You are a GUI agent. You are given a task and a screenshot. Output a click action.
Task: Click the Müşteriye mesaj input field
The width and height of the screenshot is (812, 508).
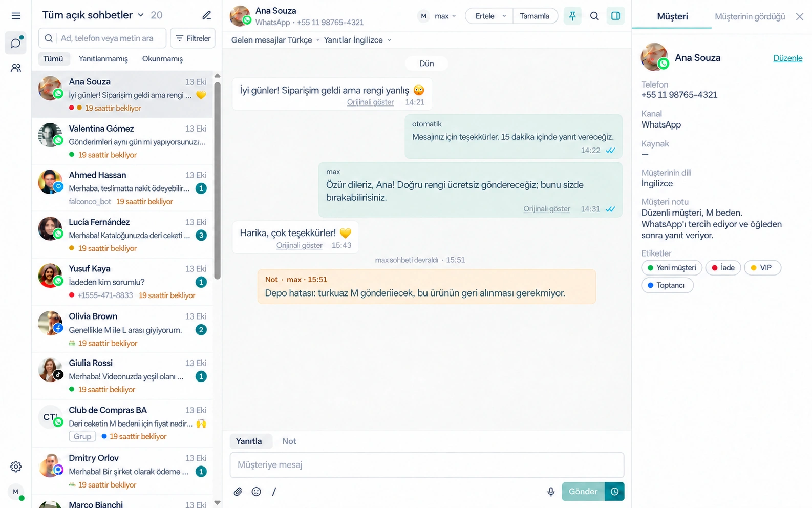(427, 465)
